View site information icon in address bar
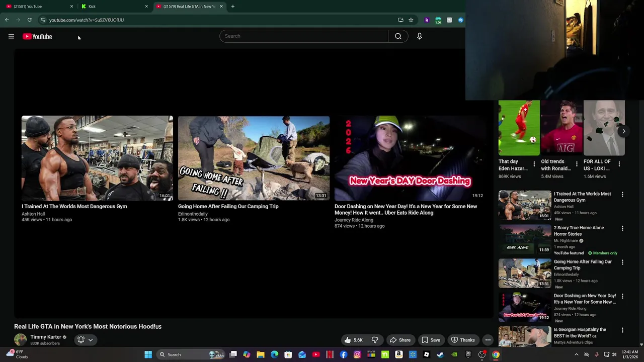Screen dimensions: 644x362 (43, 20)
